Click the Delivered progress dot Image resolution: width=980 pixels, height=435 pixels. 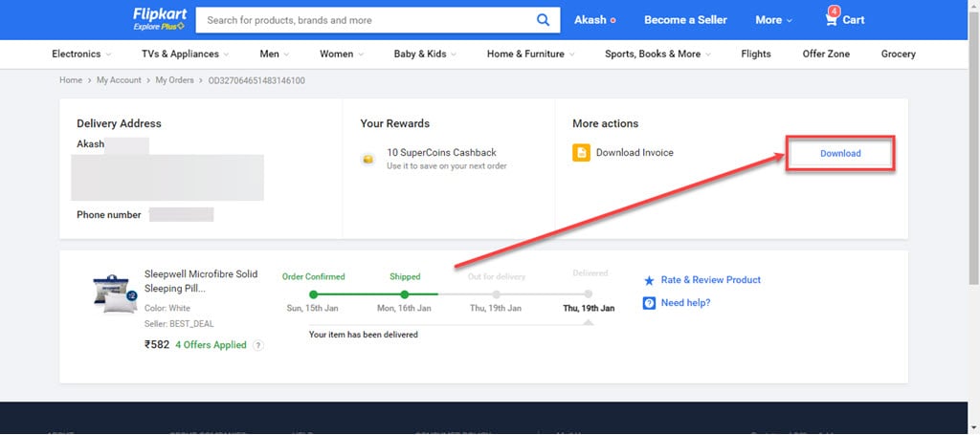click(589, 294)
